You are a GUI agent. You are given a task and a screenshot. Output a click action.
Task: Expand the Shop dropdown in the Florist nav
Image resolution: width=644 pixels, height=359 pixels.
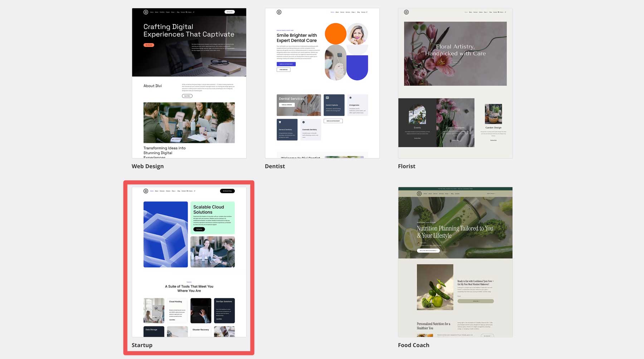(486, 12)
